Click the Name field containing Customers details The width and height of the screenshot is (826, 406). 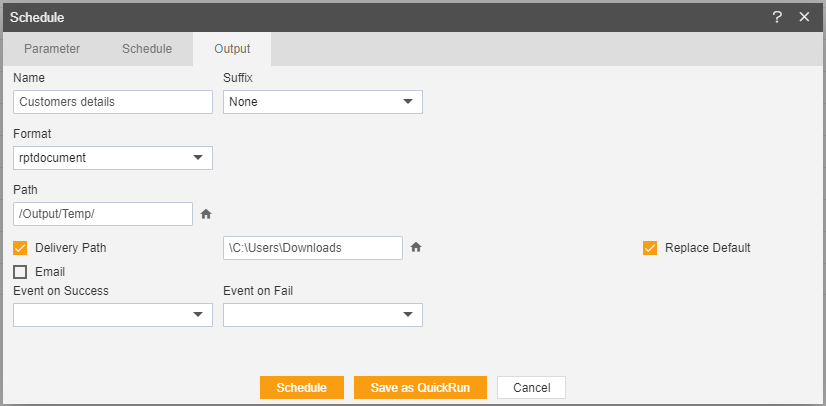pos(113,102)
